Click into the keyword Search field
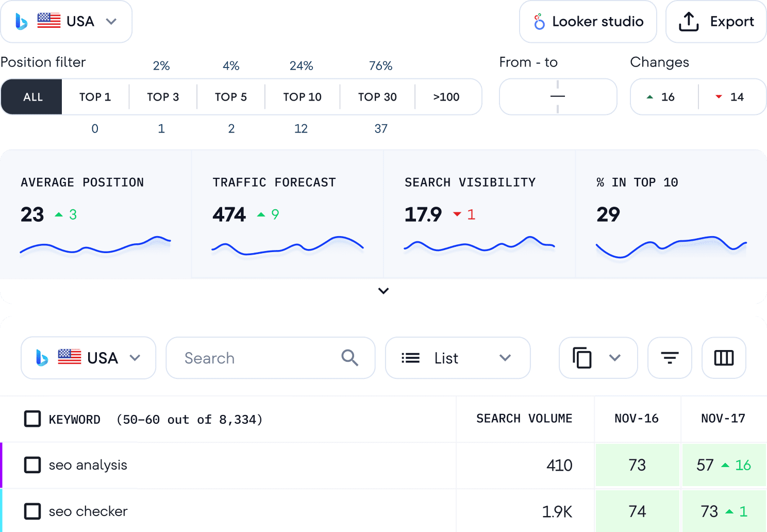 pyautogui.click(x=258, y=358)
